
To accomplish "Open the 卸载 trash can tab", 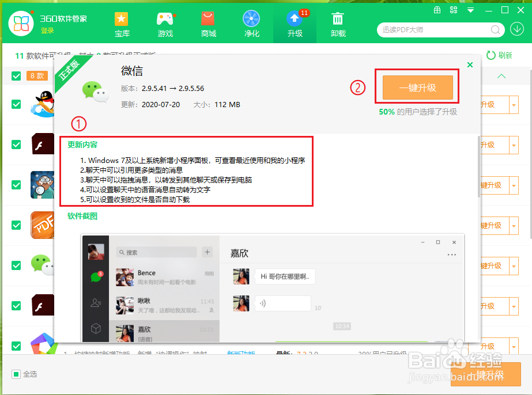I will pos(338,24).
